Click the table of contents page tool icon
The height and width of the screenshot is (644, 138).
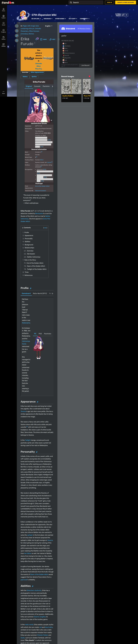coord(17,31)
